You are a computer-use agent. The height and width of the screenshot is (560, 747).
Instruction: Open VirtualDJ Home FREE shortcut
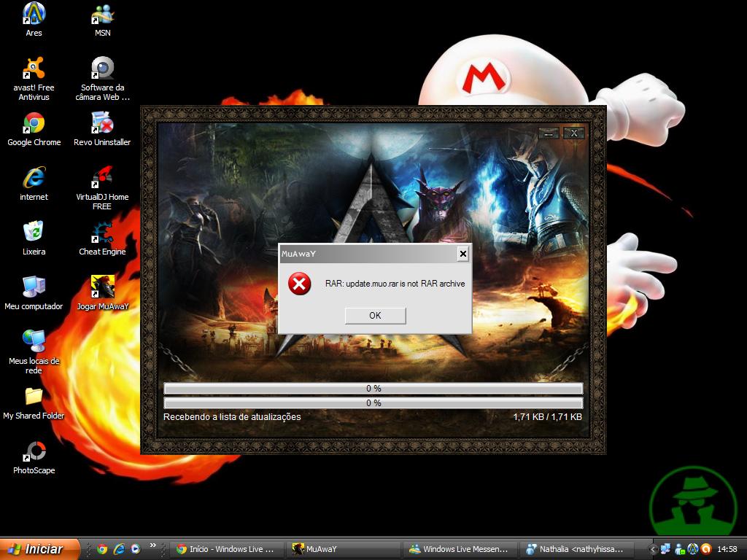[102, 177]
